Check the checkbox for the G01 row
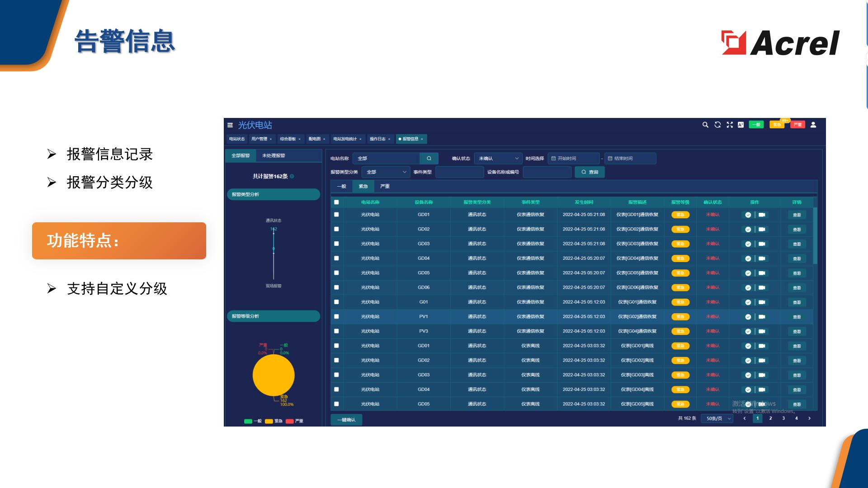The width and height of the screenshot is (868, 488). 336,302
